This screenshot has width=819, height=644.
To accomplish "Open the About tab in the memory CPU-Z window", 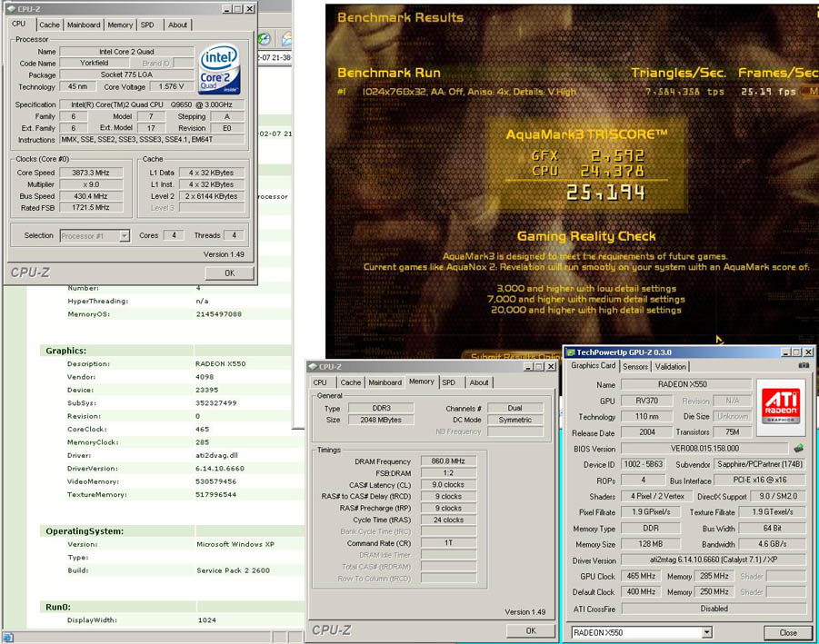I will (x=479, y=382).
